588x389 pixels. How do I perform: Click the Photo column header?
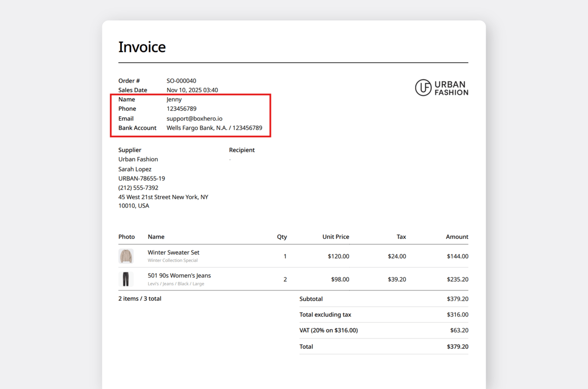(x=126, y=236)
